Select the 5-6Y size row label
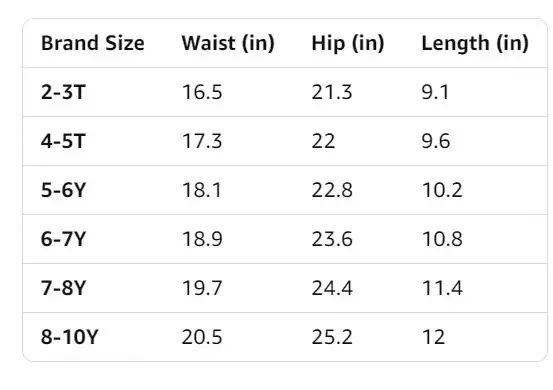 click(x=63, y=190)
